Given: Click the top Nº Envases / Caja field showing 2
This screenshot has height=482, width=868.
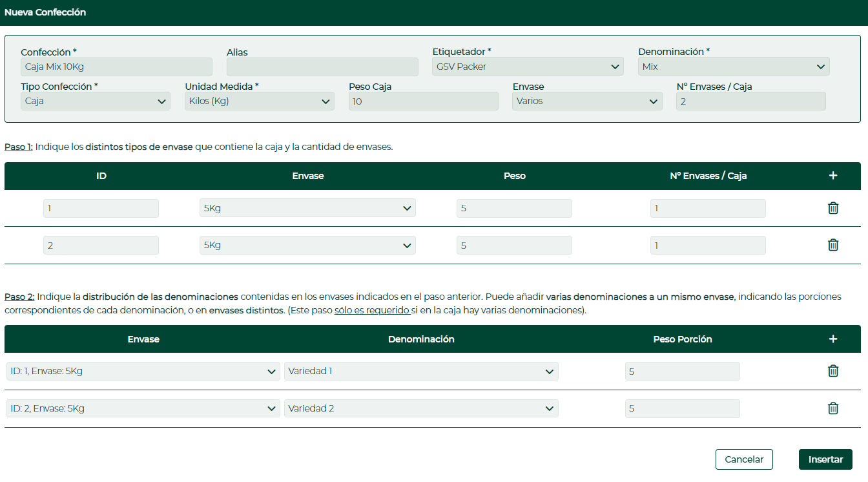Looking at the screenshot, I should coord(751,101).
